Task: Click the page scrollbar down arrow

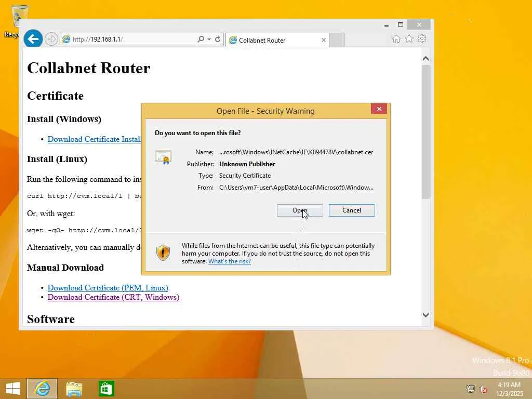Action: pyautogui.click(x=426, y=315)
